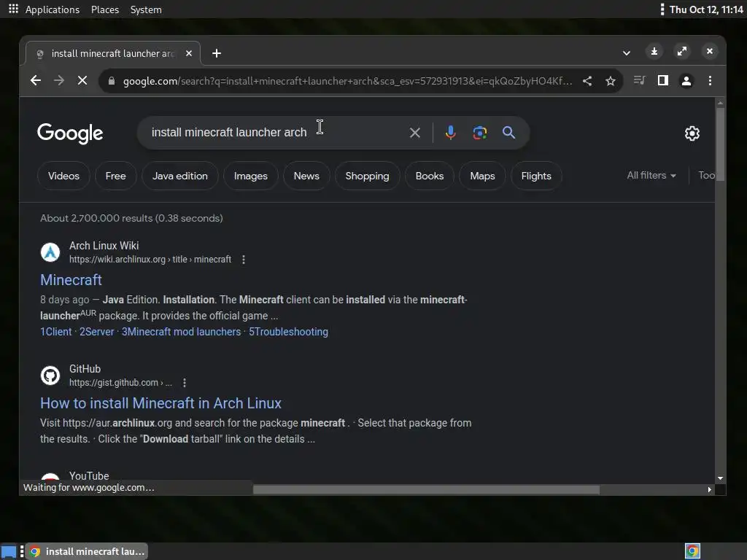747x560 pixels.
Task: Click the wiki.archlinux.org URL breadcrumb
Action: click(150, 260)
